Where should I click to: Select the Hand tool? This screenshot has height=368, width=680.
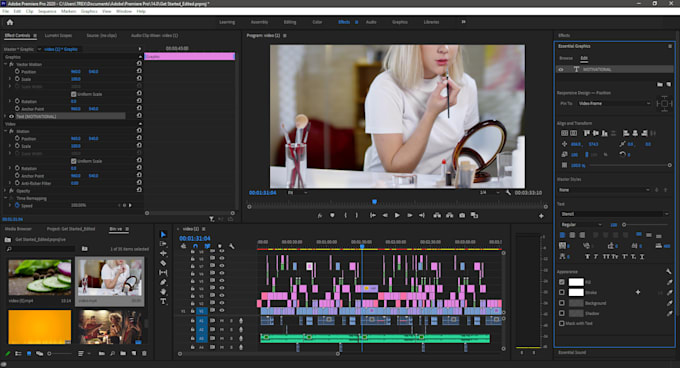coord(163,292)
